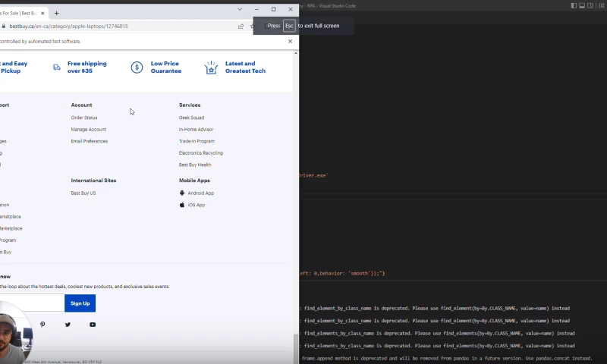Screen dimensions: 607x364
Task: Open Best Buy Pinterest page icon
Action: click(42, 325)
